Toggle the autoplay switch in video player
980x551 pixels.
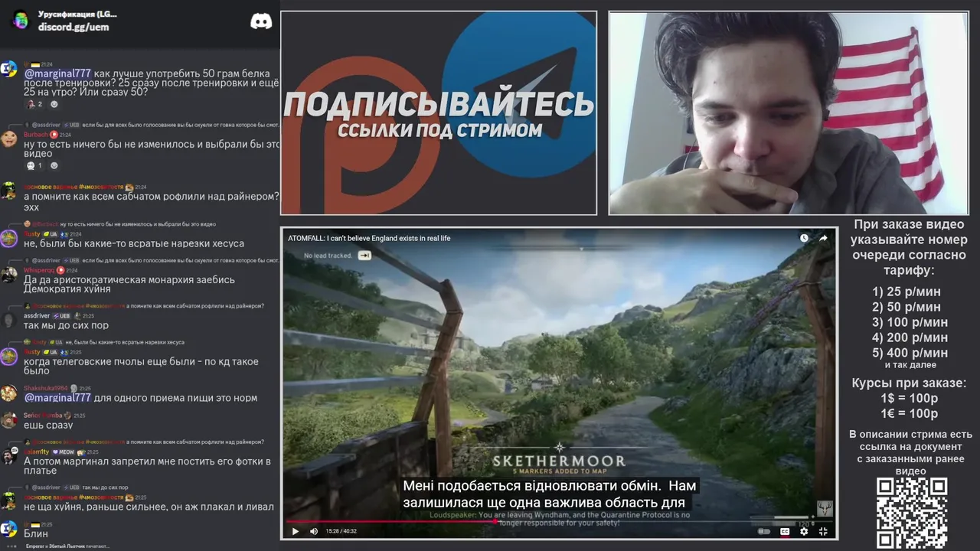coord(764,531)
